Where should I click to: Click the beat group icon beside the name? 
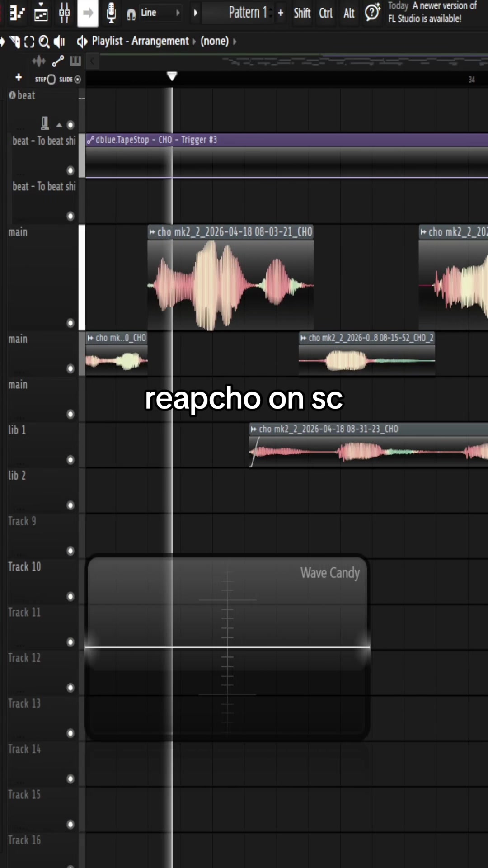(12, 95)
